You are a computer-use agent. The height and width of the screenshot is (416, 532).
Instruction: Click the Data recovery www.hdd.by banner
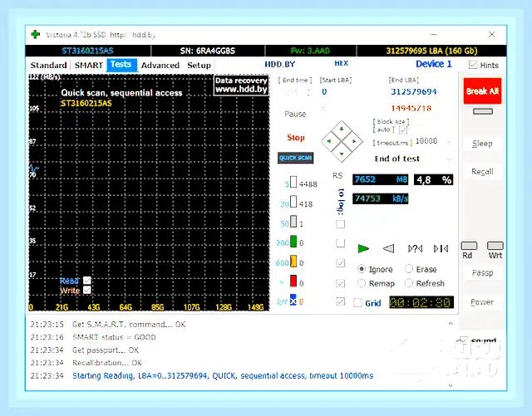(x=241, y=85)
